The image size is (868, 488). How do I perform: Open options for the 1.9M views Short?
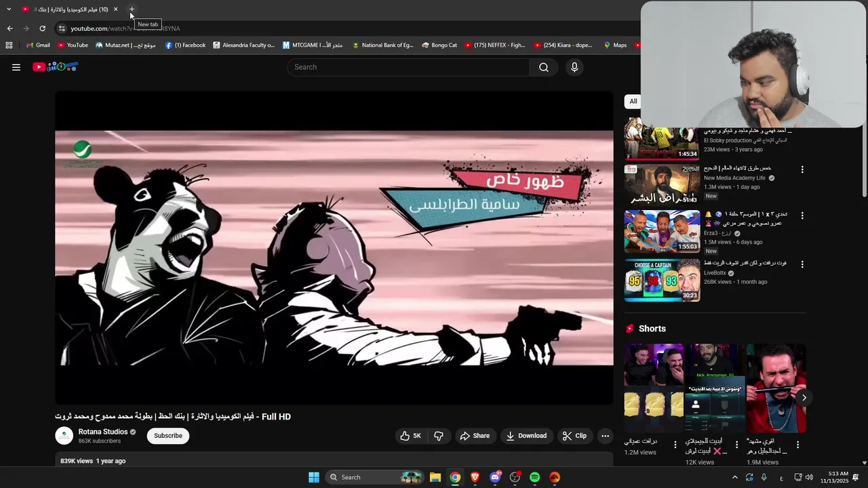[x=797, y=445]
